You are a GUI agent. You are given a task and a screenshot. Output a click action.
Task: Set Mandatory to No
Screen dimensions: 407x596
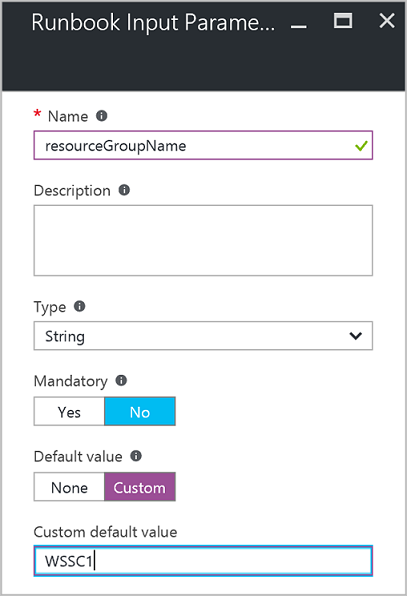(140, 412)
